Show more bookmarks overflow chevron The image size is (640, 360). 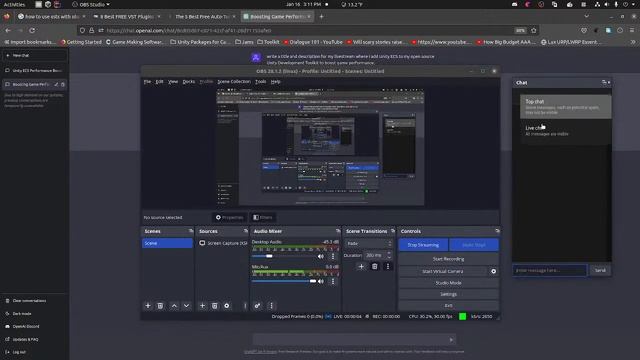click(x=633, y=42)
